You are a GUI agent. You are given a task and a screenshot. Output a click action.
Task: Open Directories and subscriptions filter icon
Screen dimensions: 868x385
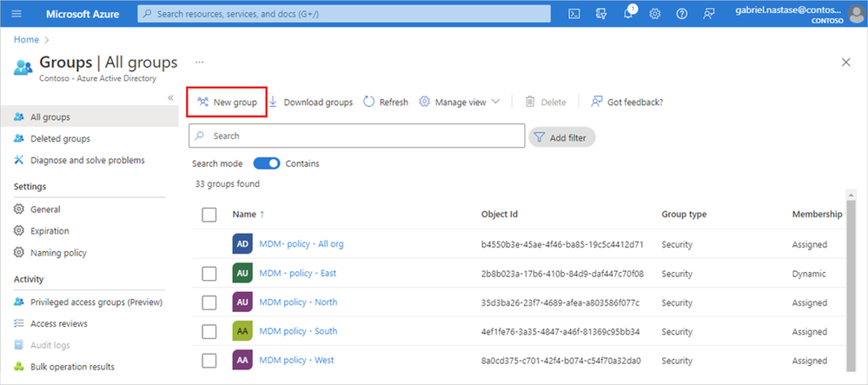pos(602,14)
